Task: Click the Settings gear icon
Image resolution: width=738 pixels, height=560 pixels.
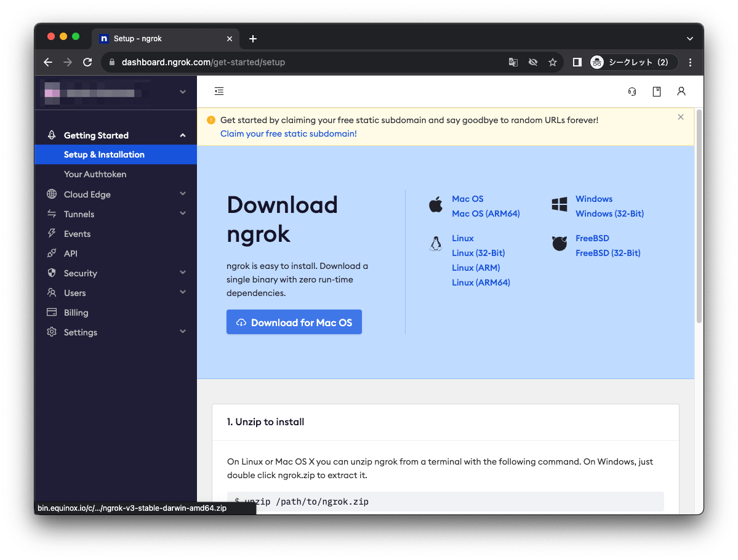Action: point(52,332)
